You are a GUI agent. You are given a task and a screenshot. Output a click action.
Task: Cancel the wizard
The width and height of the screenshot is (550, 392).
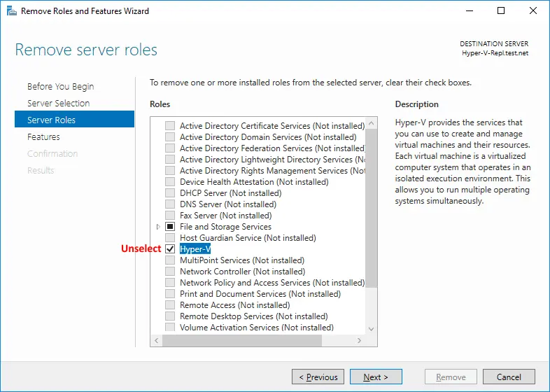point(509,377)
